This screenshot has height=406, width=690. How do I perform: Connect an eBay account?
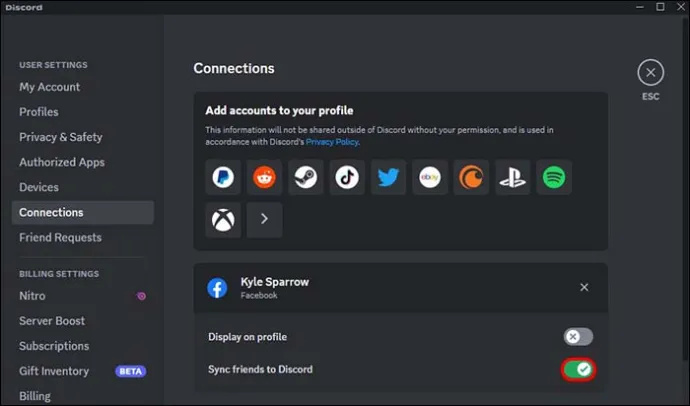click(x=430, y=177)
